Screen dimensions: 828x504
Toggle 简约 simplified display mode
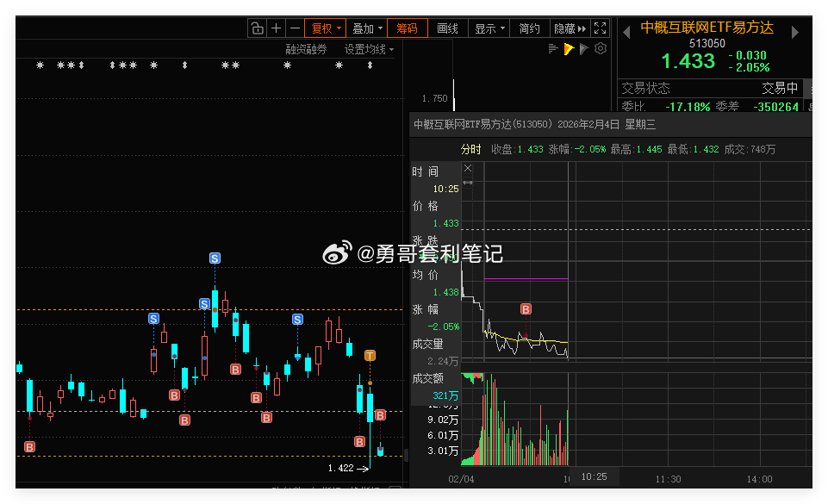[x=528, y=28]
